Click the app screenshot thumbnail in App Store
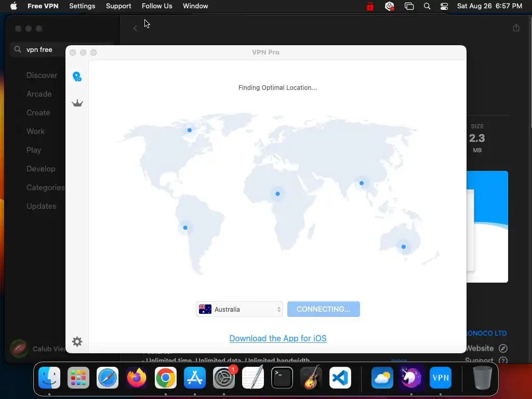Screen dimensions: 532x399 [x=487, y=227]
